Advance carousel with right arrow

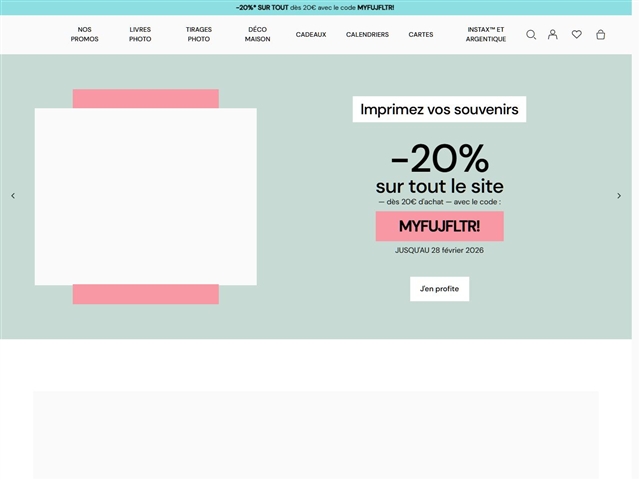[x=619, y=196]
